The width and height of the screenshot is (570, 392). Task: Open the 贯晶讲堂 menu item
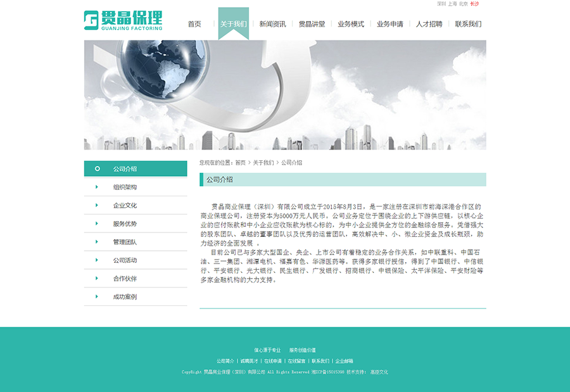tap(313, 24)
